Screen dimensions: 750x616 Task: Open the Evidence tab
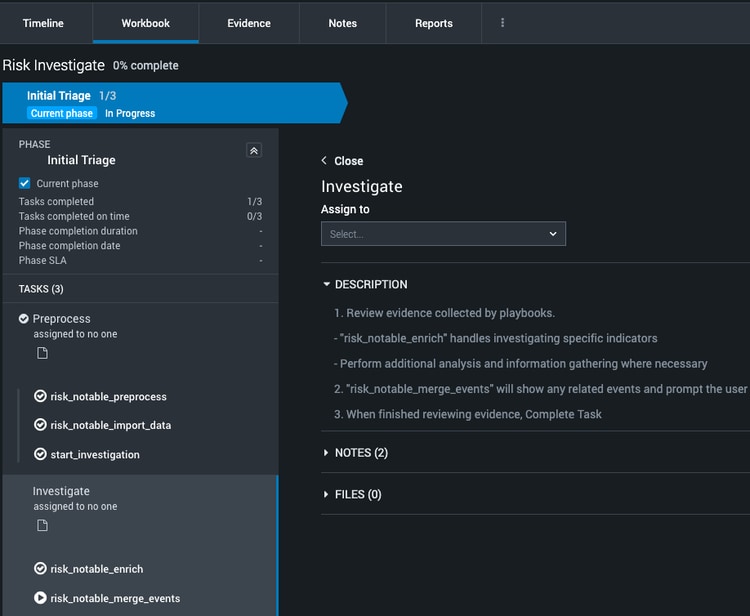(249, 23)
